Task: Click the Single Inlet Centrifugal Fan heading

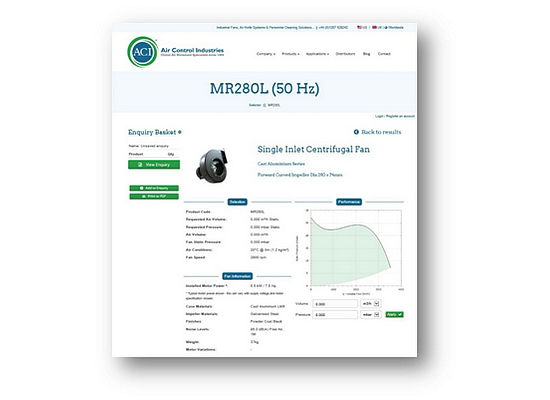Action: click(x=314, y=149)
